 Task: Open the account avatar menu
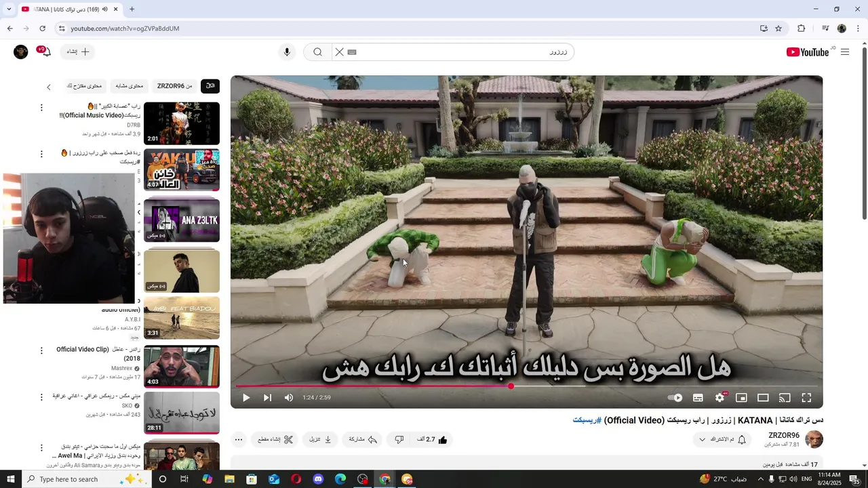[x=21, y=52]
